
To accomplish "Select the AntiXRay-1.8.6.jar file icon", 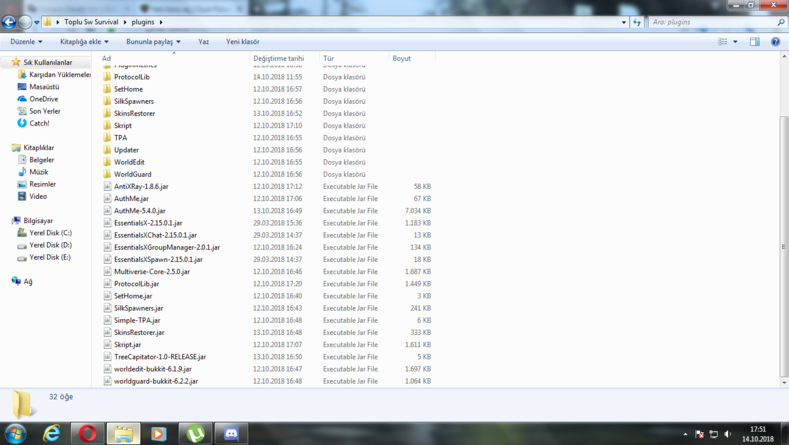I will (107, 186).
